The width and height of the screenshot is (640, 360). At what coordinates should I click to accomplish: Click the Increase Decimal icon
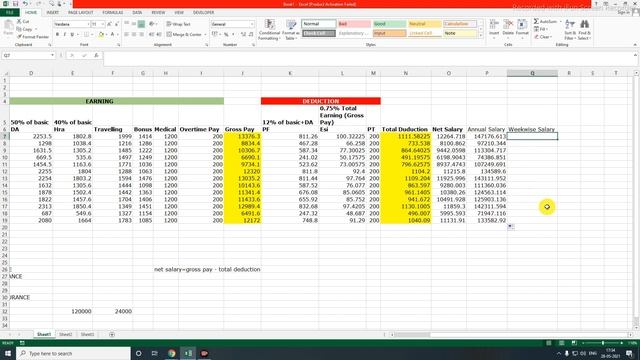pos(243,34)
